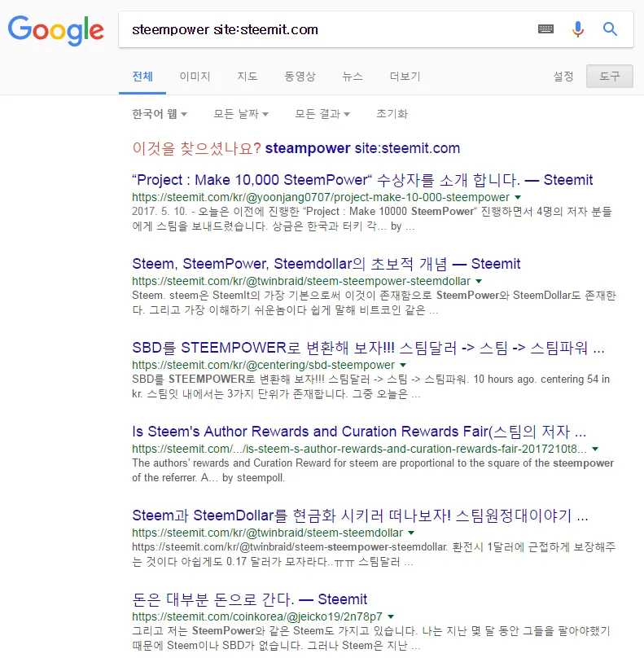
Task: Open the 돈은 대부분 돈으로 간다 result
Action: point(249,599)
